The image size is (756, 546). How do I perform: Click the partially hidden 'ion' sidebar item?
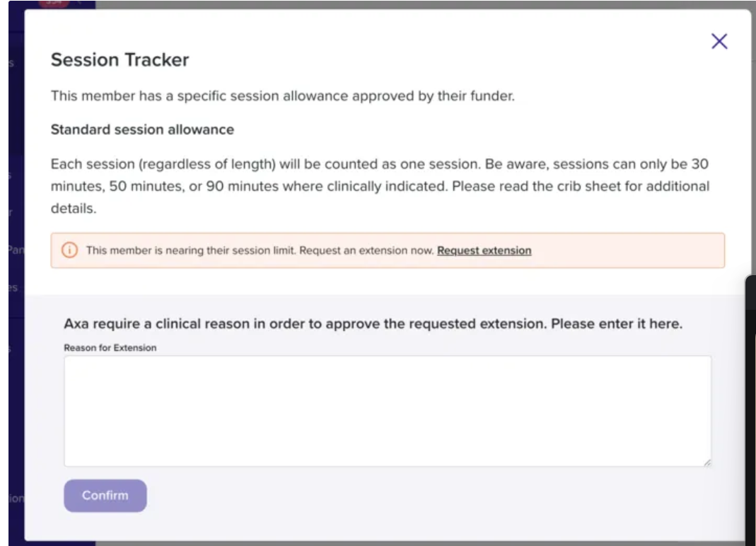[16, 498]
